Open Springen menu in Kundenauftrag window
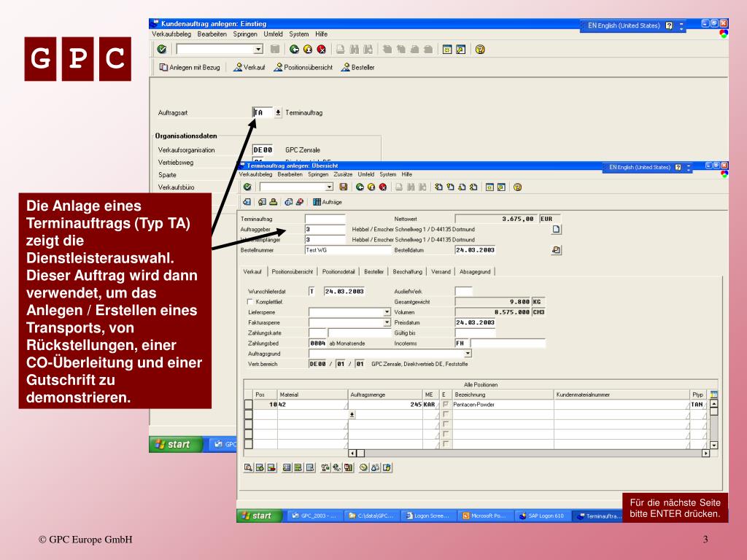The height and width of the screenshot is (560, 747). coord(245,34)
